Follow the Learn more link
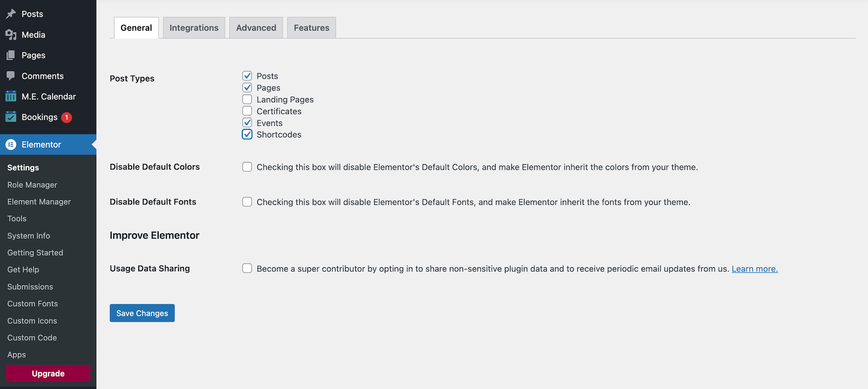Image resolution: width=868 pixels, height=389 pixels. [755, 269]
